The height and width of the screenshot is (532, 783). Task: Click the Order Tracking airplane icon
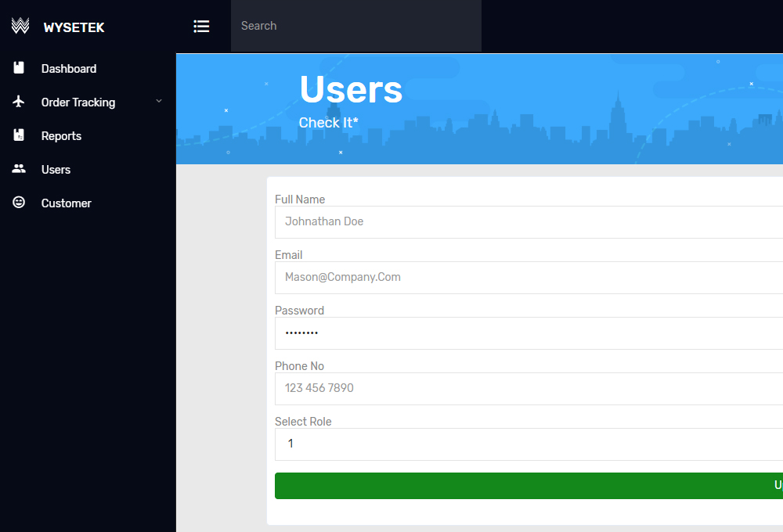pyautogui.click(x=19, y=101)
